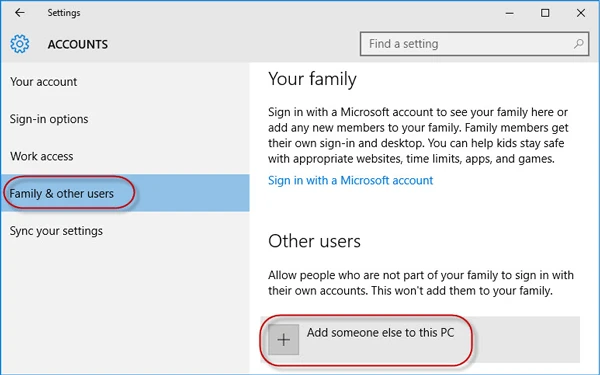This screenshot has width=600, height=375.
Task: Go back using the arrow icon
Action: coord(20,13)
